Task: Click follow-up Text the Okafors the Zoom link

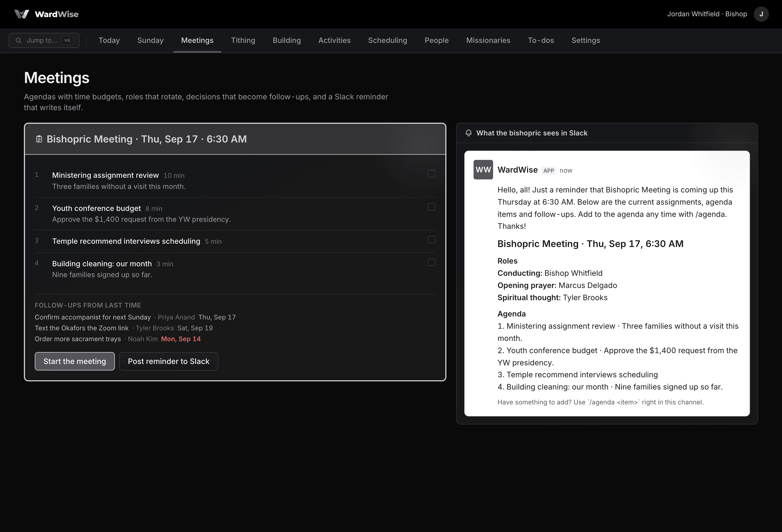Action: click(x=82, y=328)
